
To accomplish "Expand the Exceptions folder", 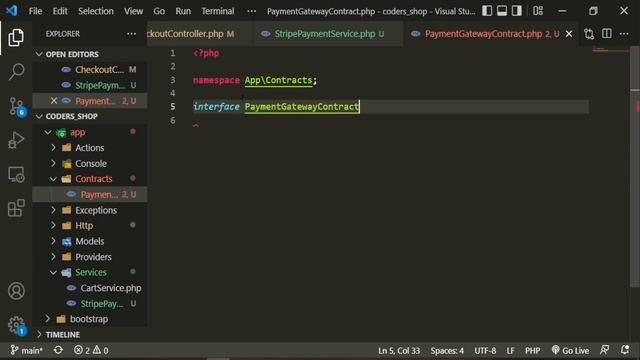I will point(53,210).
